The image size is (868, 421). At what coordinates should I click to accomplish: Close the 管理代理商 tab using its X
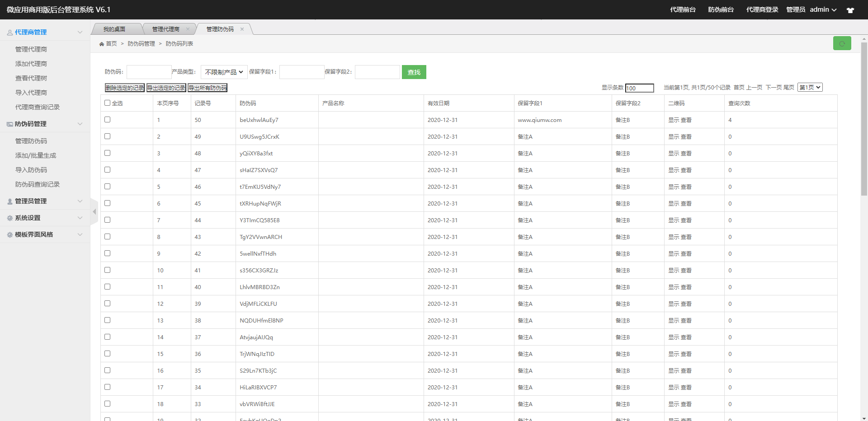[x=188, y=29]
